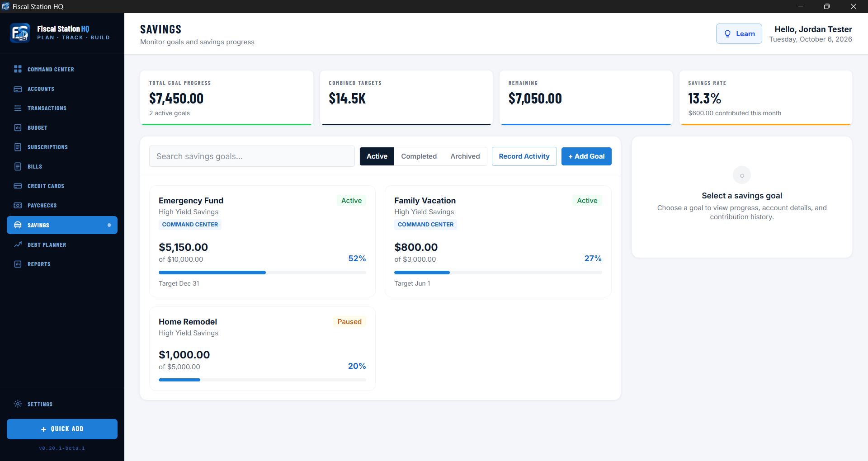Click the Command Center grid icon
Screen dimensions: 868x461
(18, 69)
